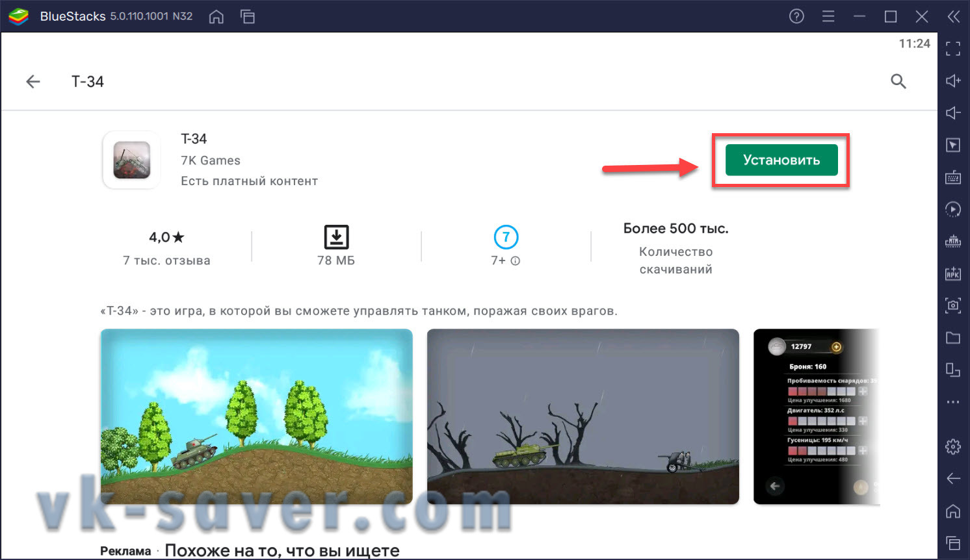Open the BlueStacks help icon
This screenshot has height=560, width=970.
(x=796, y=16)
